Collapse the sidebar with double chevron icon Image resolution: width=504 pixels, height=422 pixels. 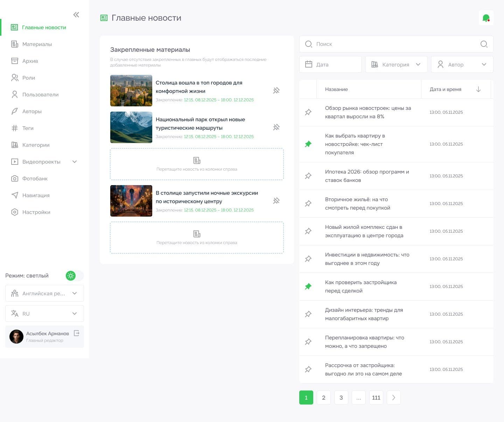pyautogui.click(x=76, y=15)
